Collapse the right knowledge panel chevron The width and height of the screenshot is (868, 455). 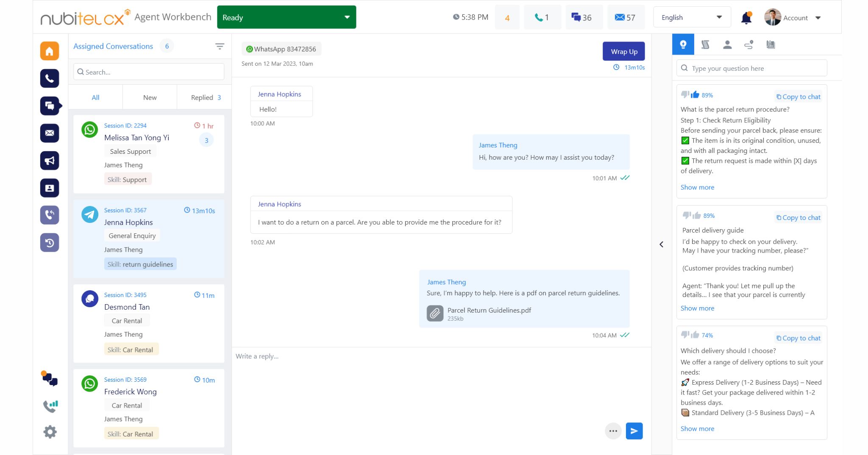click(x=661, y=244)
